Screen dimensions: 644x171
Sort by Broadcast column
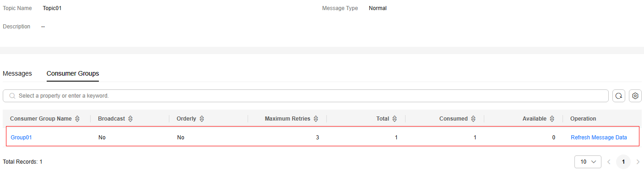point(130,119)
